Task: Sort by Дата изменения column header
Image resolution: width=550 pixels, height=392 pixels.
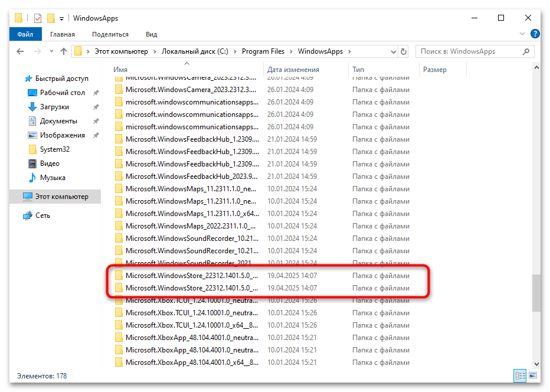Action: pyautogui.click(x=306, y=70)
